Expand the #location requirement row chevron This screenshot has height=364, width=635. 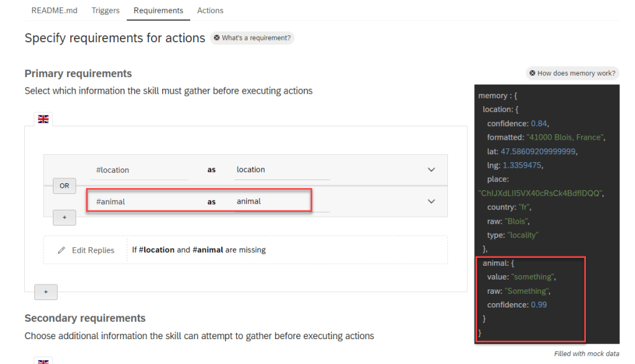[431, 170]
